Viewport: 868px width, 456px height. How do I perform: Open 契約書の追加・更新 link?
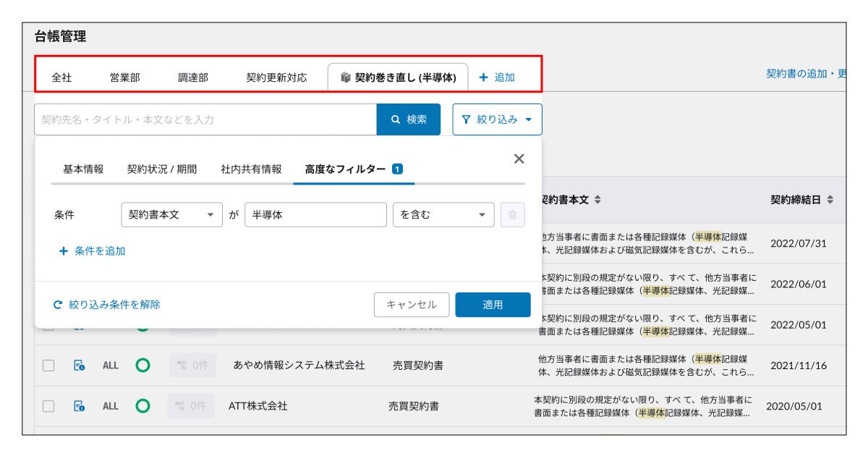coord(806,74)
